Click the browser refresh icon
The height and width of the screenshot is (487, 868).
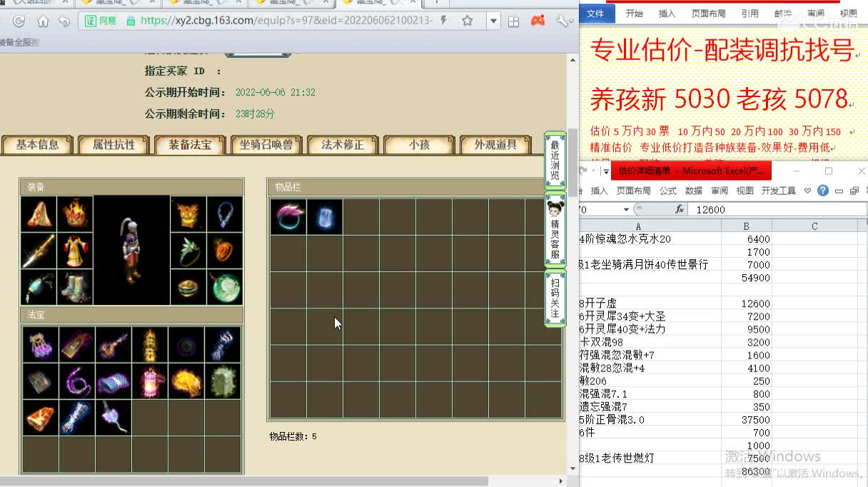click(19, 21)
